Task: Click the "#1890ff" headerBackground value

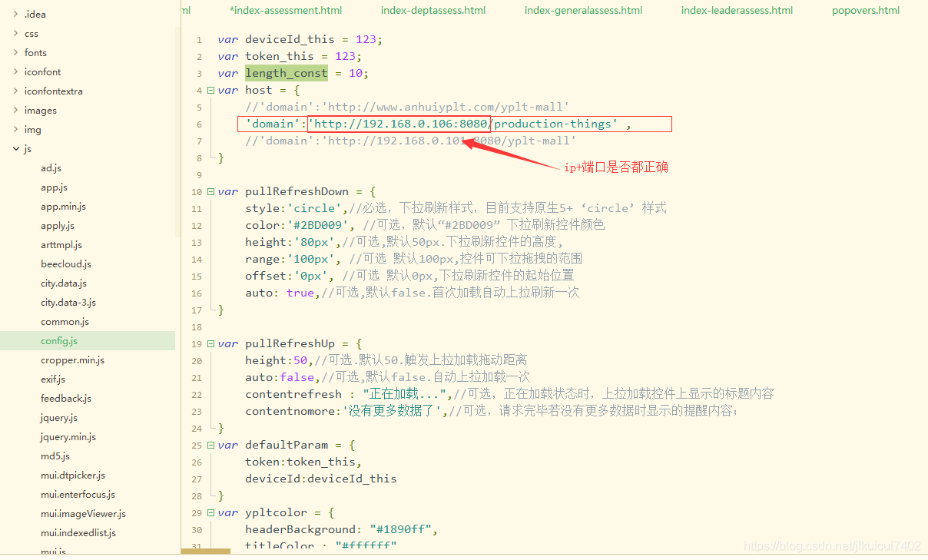Action: (x=401, y=530)
